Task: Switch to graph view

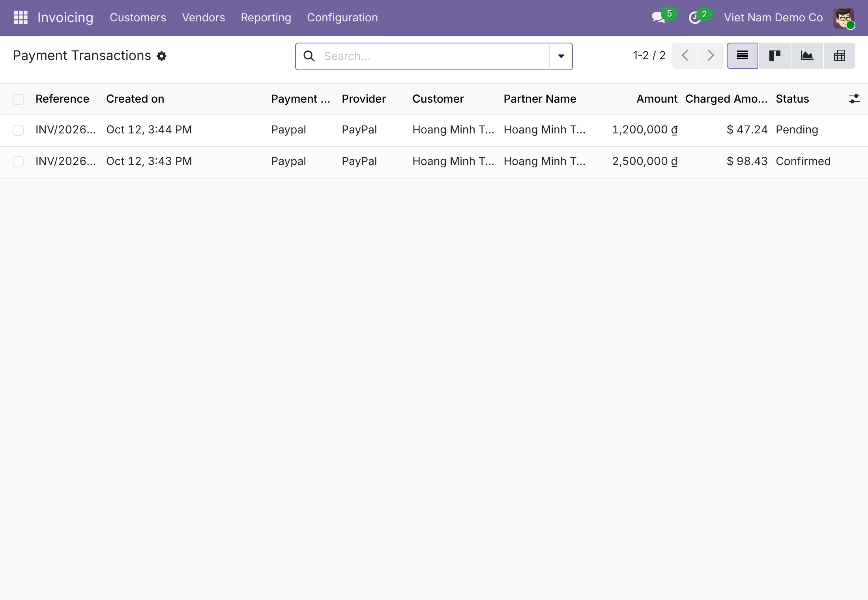Action: (807, 56)
